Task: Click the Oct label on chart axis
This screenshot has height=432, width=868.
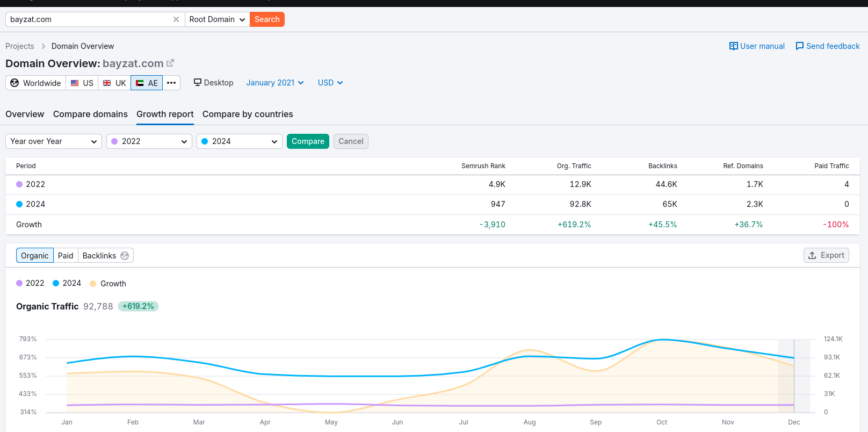Action: point(662,422)
